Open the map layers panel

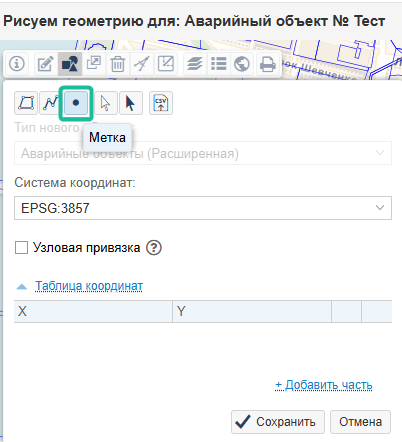195,63
